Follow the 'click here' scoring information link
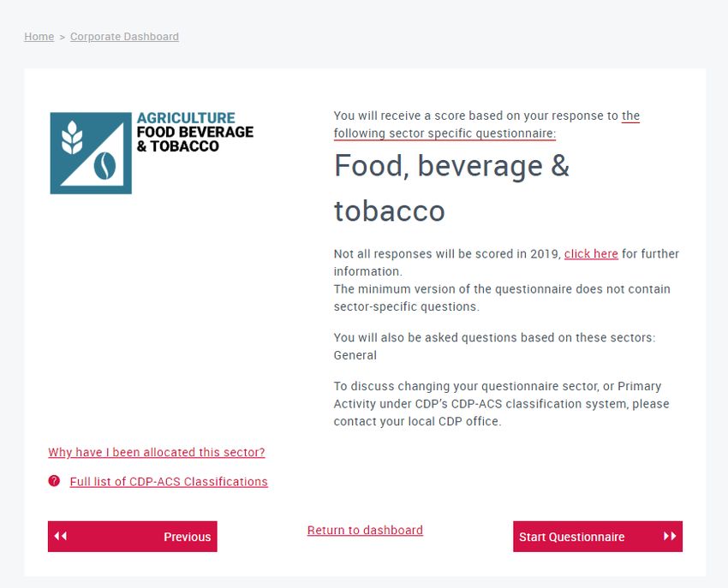This screenshot has height=588, width=728. coord(591,254)
